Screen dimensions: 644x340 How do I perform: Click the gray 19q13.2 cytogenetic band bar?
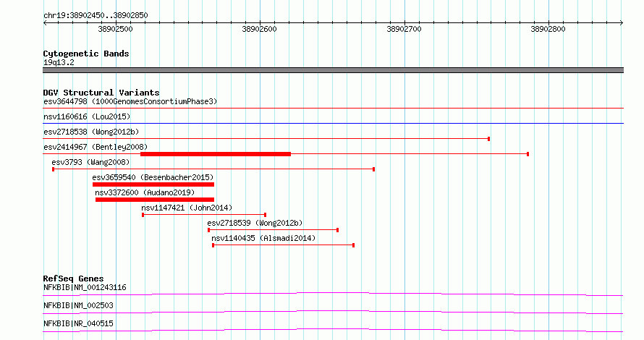pyautogui.click(x=333, y=70)
